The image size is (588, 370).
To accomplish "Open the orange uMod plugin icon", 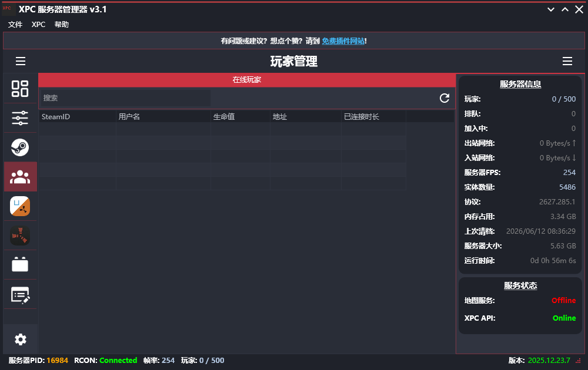I will coord(20,206).
